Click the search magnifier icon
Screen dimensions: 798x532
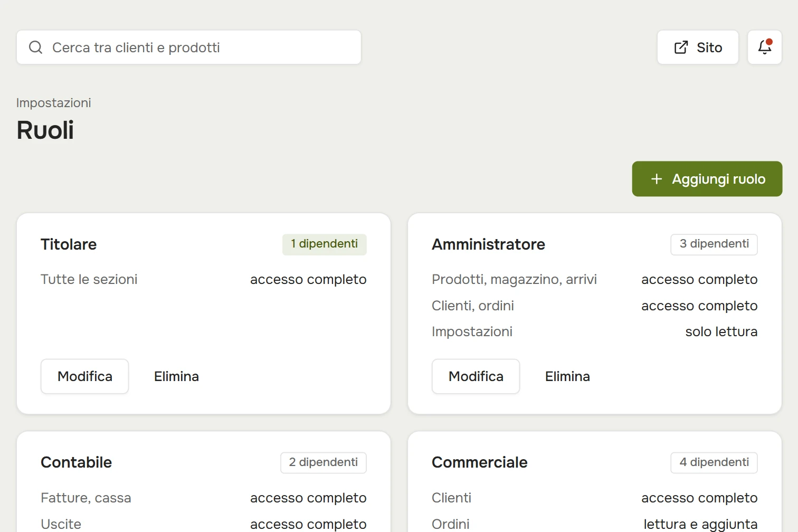pyautogui.click(x=35, y=47)
